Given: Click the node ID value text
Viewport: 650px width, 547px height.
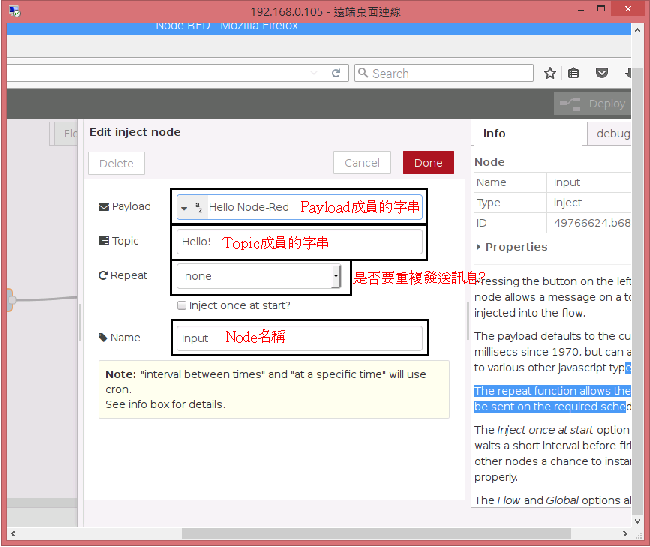Looking at the screenshot, I should click(x=592, y=223).
